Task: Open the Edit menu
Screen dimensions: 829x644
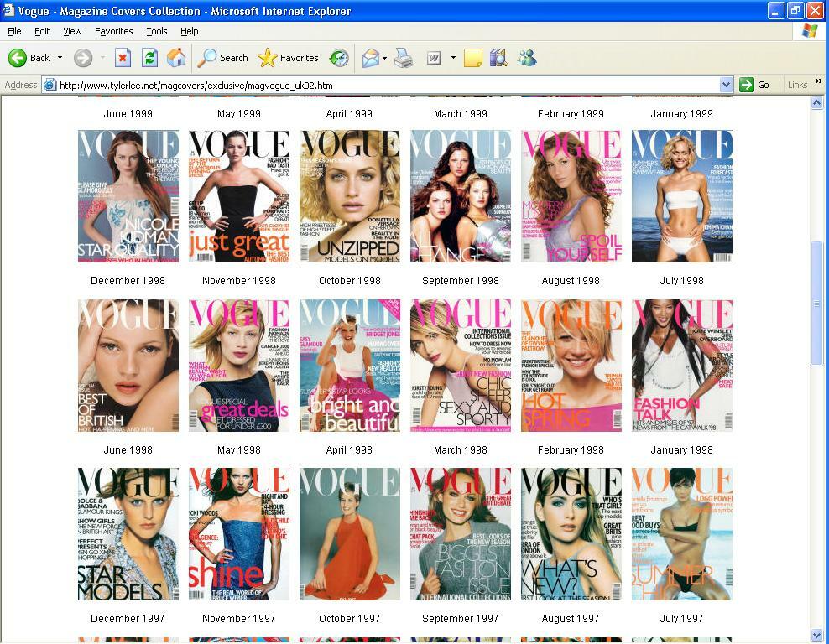Action: click(x=42, y=31)
